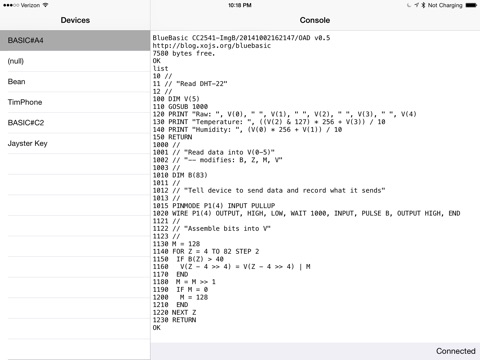
Task: Tap the 10:18 PM clock
Action: point(240,5)
